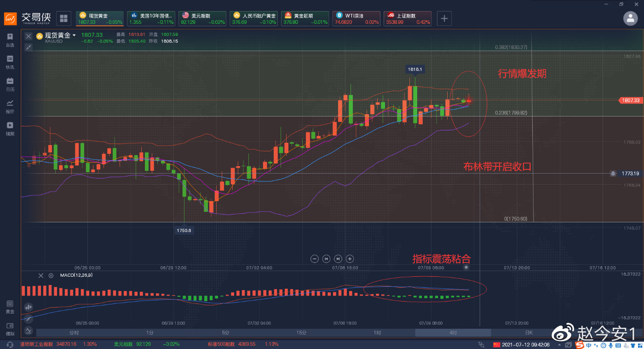This screenshot has width=644, height=349.
Task: Click the price alert bell at 1773.19
Action: click(x=613, y=174)
